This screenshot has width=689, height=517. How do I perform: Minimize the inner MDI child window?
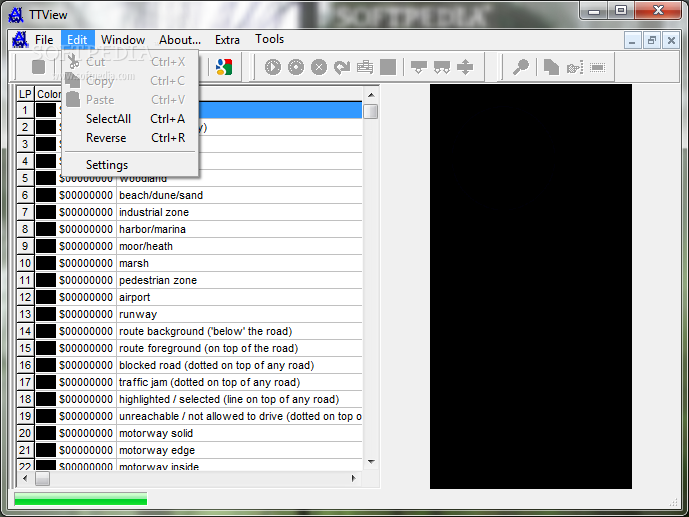632,40
